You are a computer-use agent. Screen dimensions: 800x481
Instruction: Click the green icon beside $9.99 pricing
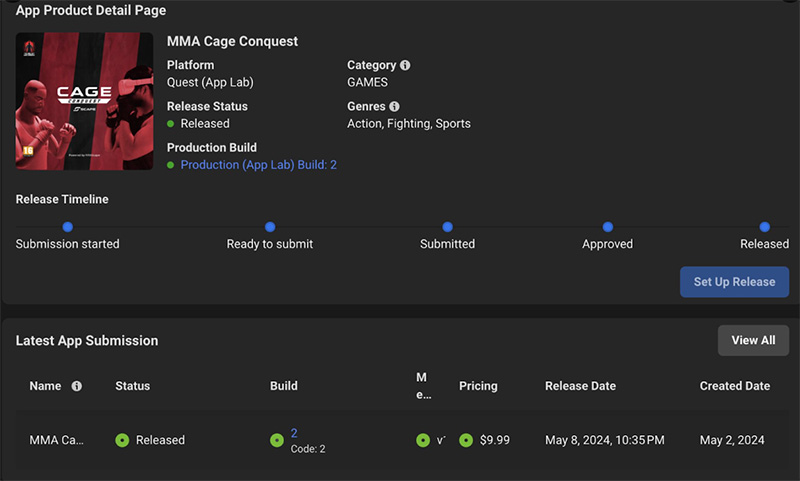(x=466, y=440)
